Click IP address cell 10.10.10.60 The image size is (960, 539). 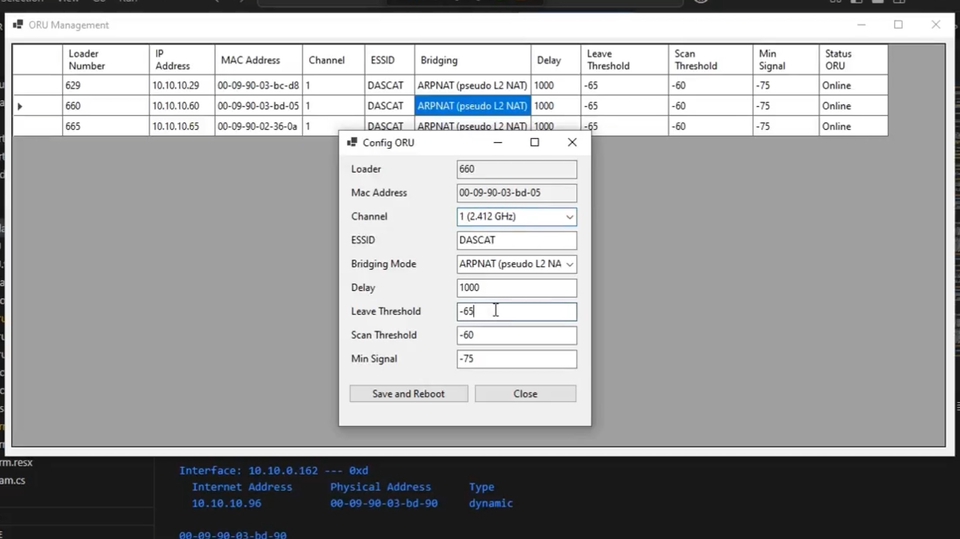tap(182, 106)
